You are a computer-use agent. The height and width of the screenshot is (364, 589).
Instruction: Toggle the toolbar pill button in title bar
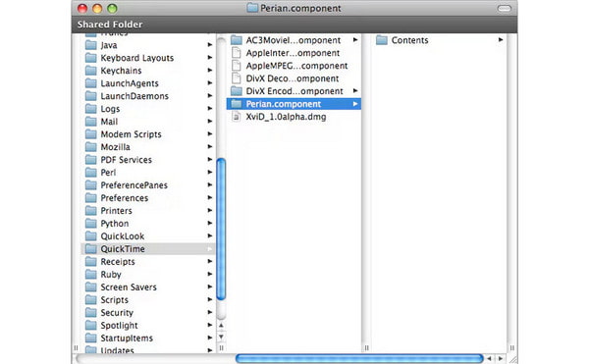(505, 8)
